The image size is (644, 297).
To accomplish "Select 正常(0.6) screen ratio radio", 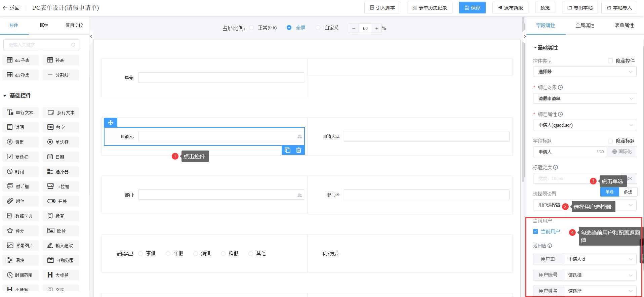I will coord(252,28).
